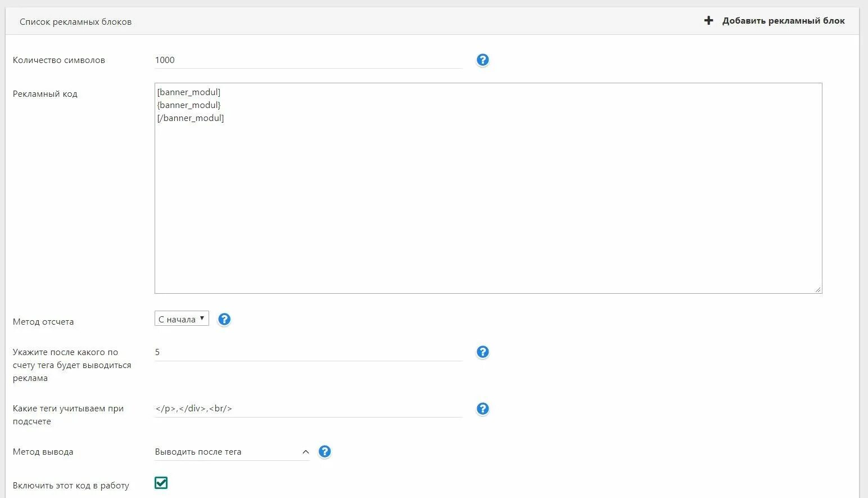Viewport: 868px width, 498px height.
Task: Click the '[banner_modul]' line in the code area
Action: click(x=189, y=92)
